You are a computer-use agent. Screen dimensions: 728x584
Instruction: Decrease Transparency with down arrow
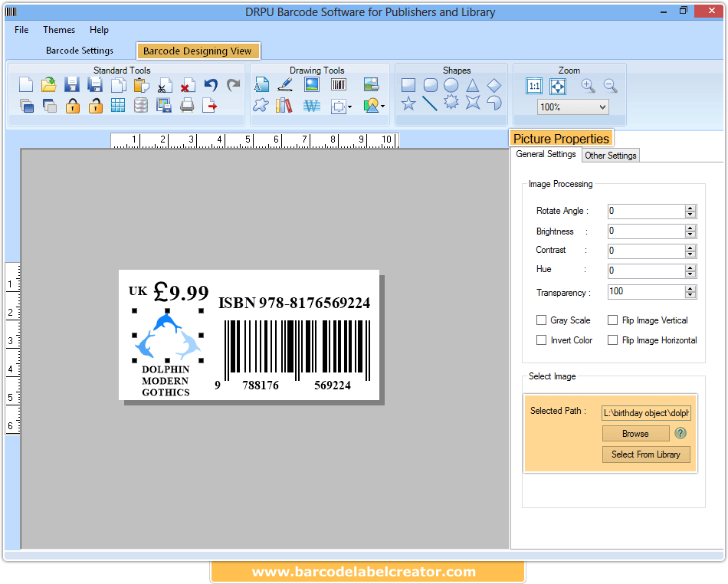tap(690, 295)
